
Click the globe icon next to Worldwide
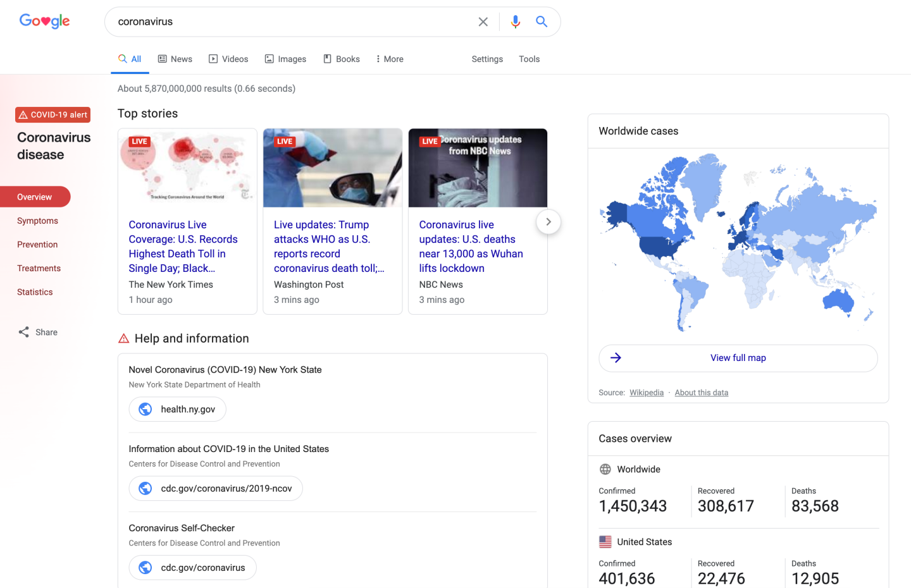604,469
